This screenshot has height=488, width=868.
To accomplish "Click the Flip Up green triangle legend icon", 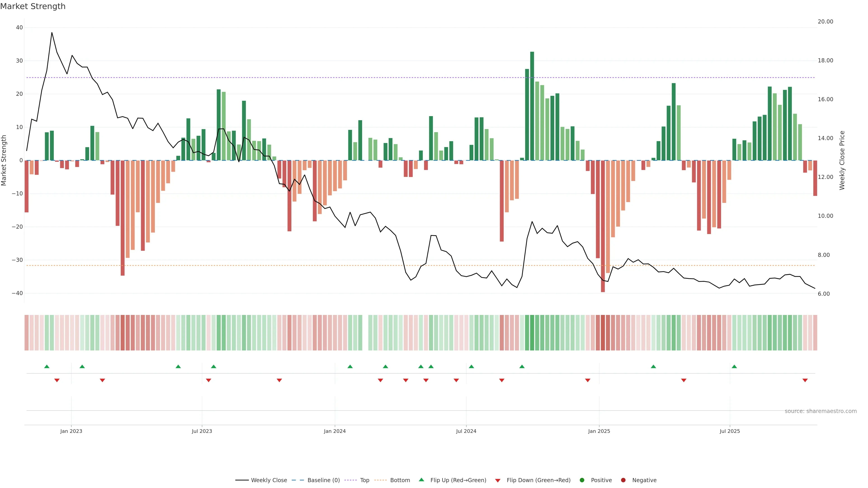I will click(x=421, y=480).
